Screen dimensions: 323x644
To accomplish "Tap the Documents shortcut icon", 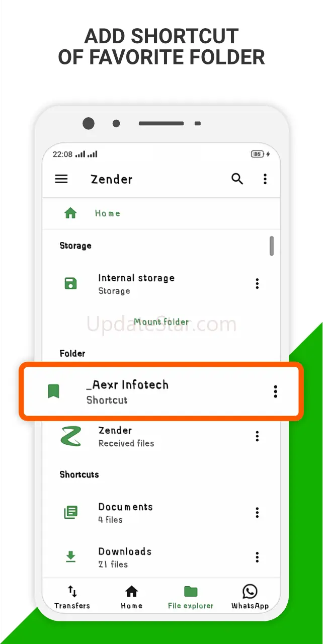I will point(71,513).
